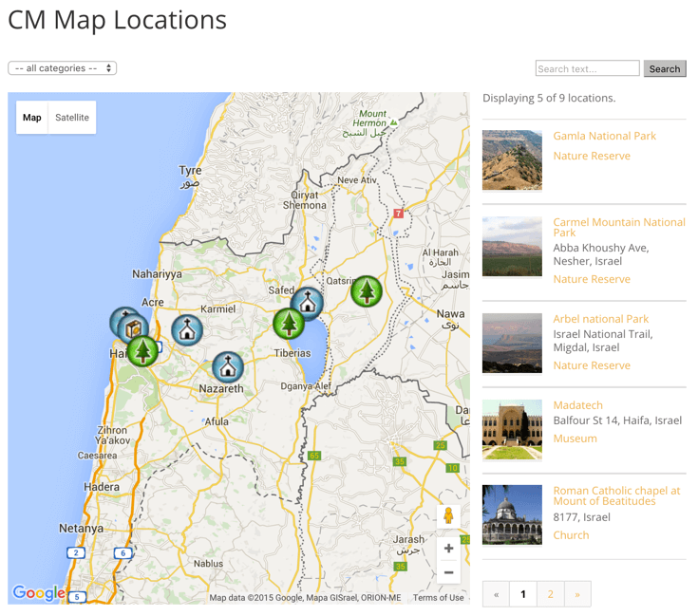Switch to Satellite view tab
Viewport: 698px width, 616px height.
coord(72,118)
